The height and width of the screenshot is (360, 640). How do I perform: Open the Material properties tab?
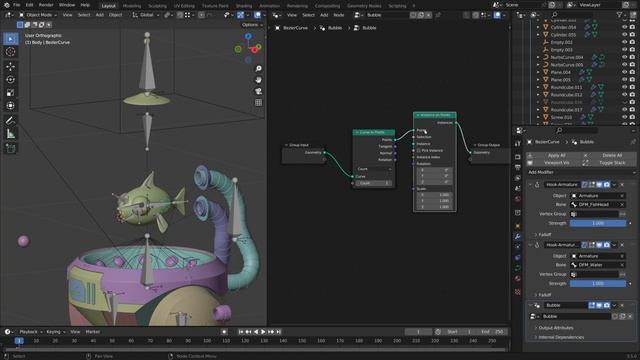(518, 279)
